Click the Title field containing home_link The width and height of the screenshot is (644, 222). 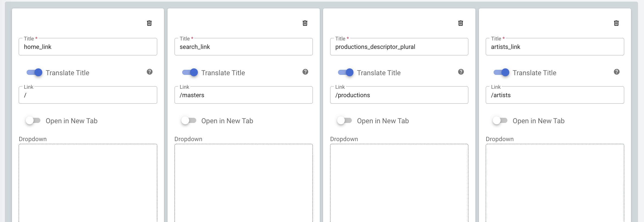point(88,47)
